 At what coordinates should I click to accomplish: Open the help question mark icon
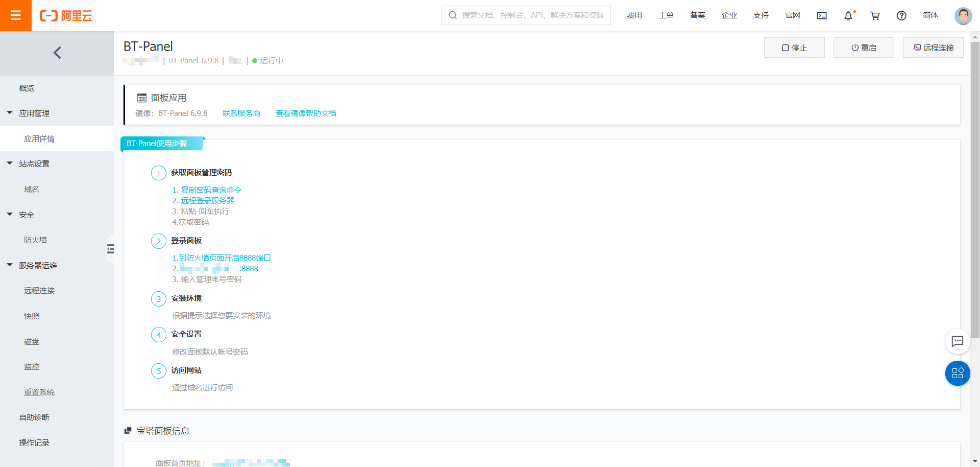coord(901,16)
